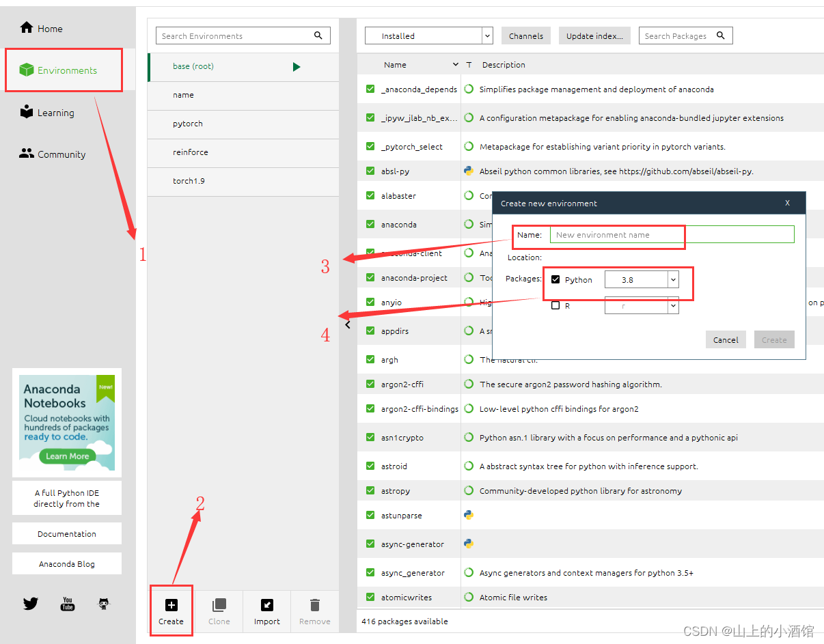
Task: Open the YouTube link icon
Action: 67,604
